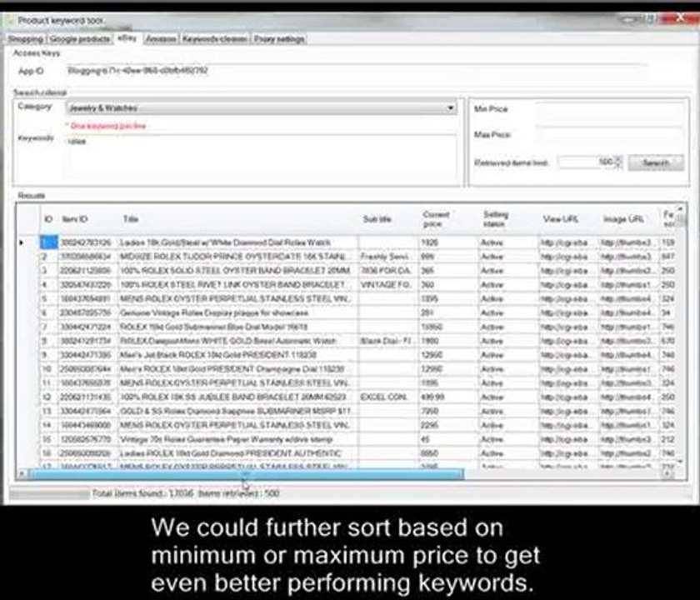Switch to Keywords cleaner tab
Viewport: 700px width, 600px height.
[215, 39]
